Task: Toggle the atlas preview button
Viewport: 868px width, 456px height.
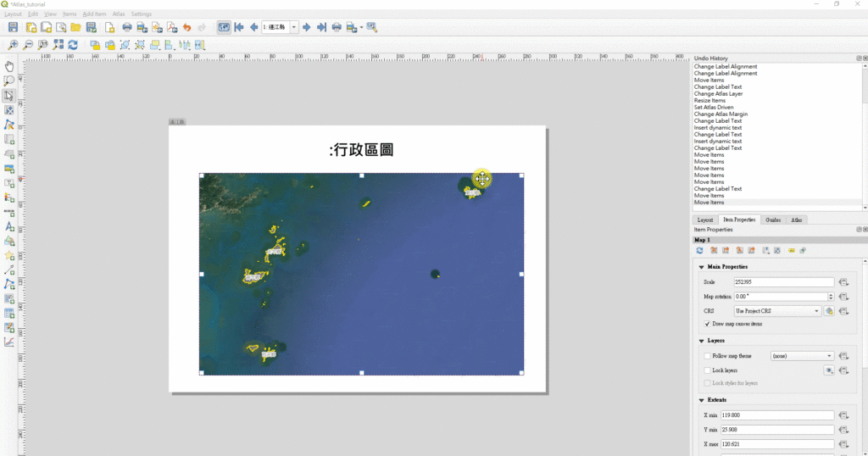Action: [x=224, y=27]
